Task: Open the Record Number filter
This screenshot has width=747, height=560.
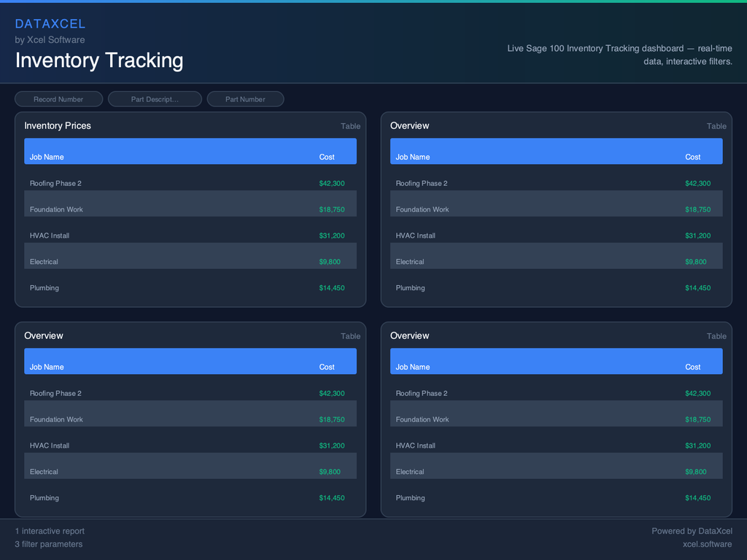Action: pos(58,98)
